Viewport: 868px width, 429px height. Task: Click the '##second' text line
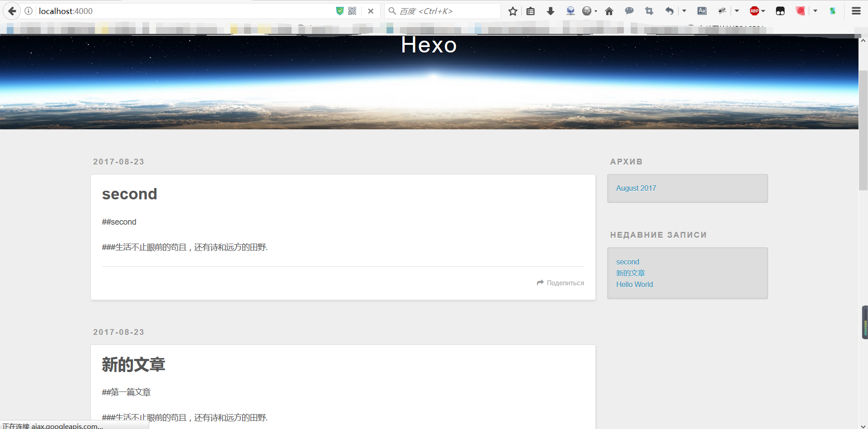tap(119, 222)
